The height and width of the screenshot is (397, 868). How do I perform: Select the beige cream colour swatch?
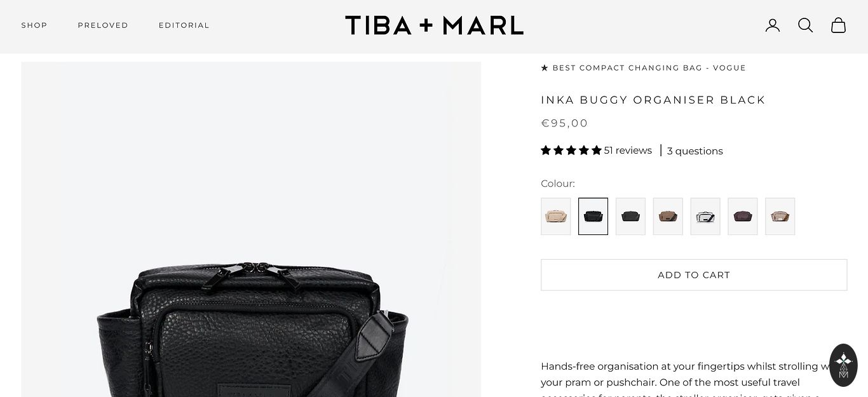[x=556, y=217]
